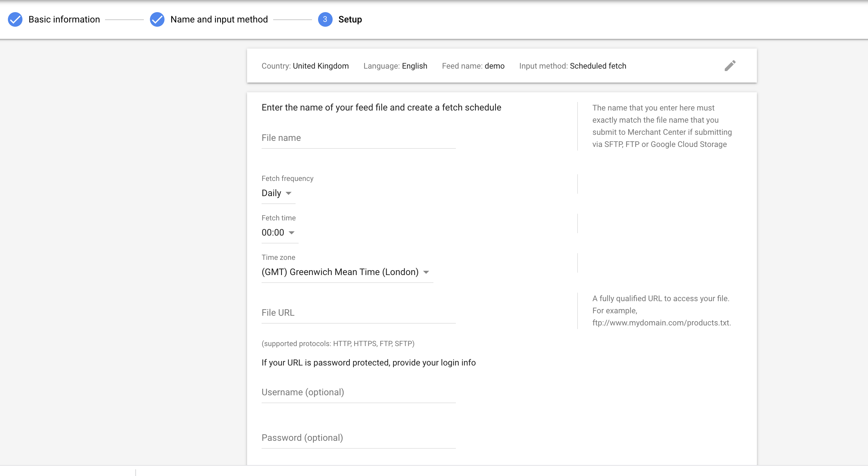Viewport: 868px width, 476px height.
Task: Click the pencil icon to edit feed settings
Action: [730, 66]
